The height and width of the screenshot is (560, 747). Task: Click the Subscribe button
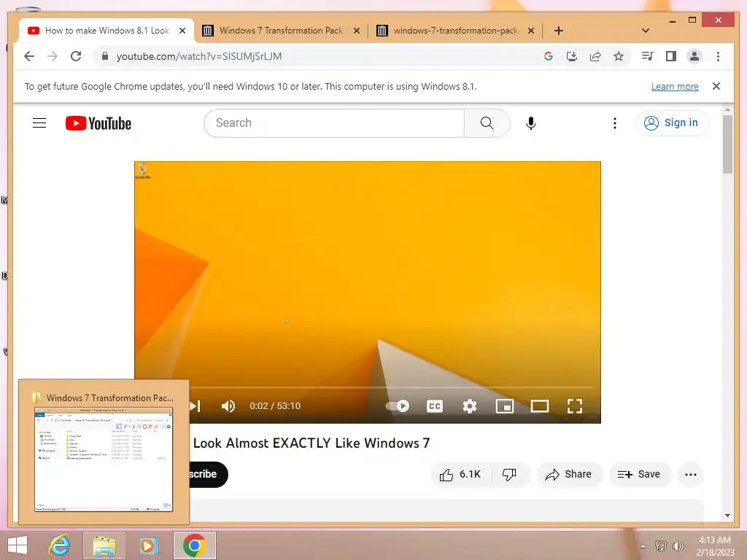[208, 474]
